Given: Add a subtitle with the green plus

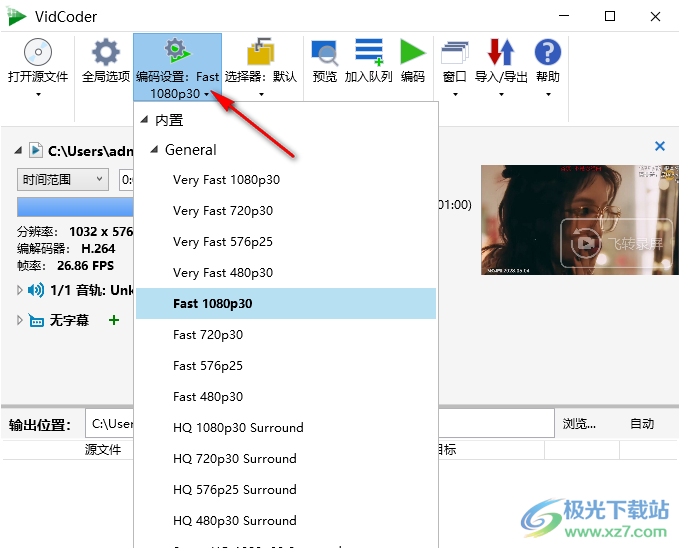Looking at the screenshot, I should click(x=114, y=320).
